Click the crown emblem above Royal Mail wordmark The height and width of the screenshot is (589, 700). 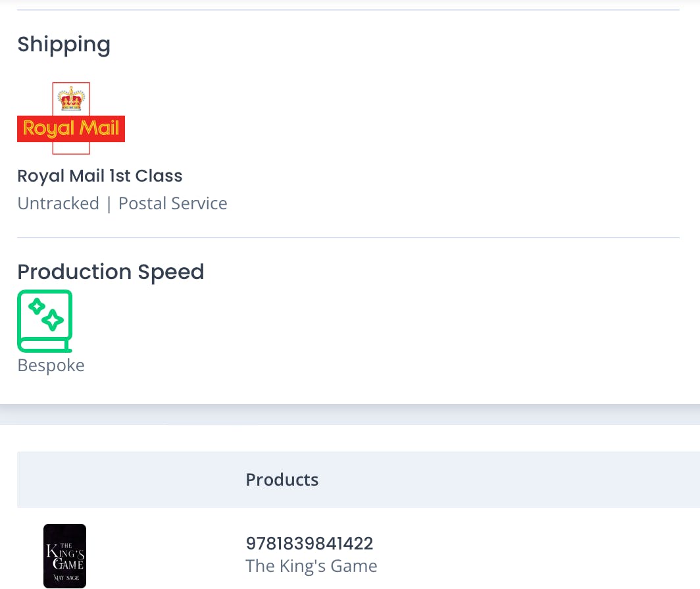pyautogui.click(x=71, y=99)
